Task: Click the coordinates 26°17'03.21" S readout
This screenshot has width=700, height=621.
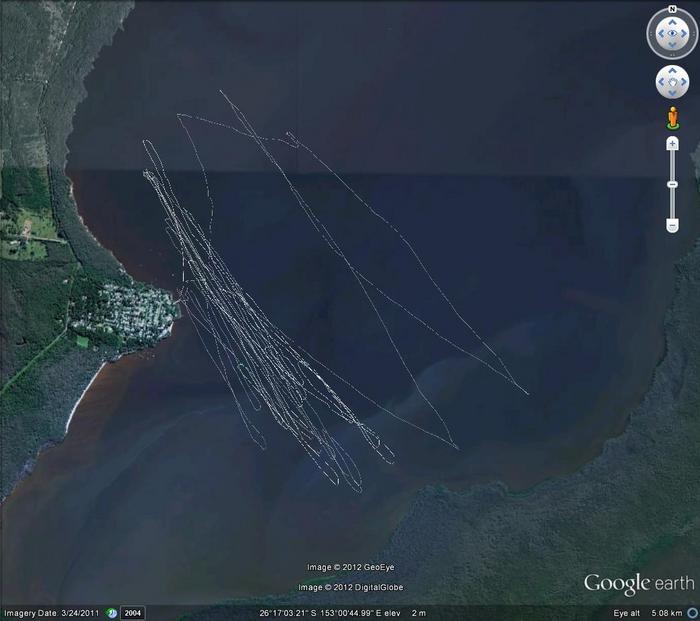Action: pyautogui.click(x=286, y=613)
